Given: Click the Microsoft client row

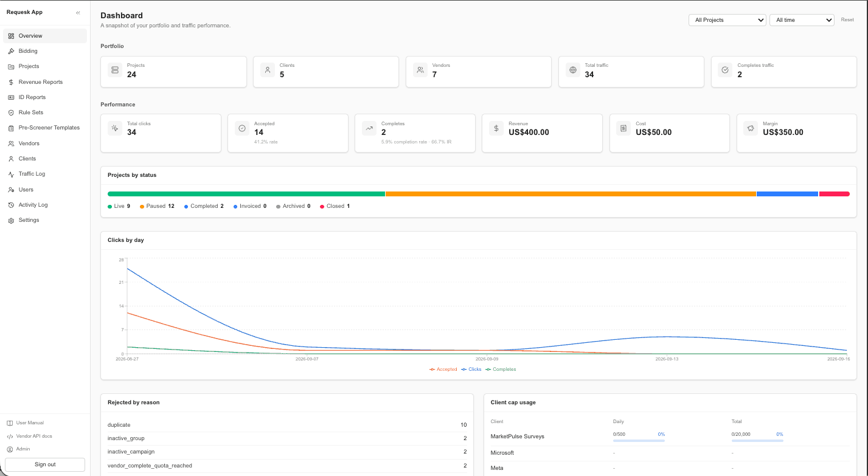Looking at the screenshot, I should pos(670,453).
